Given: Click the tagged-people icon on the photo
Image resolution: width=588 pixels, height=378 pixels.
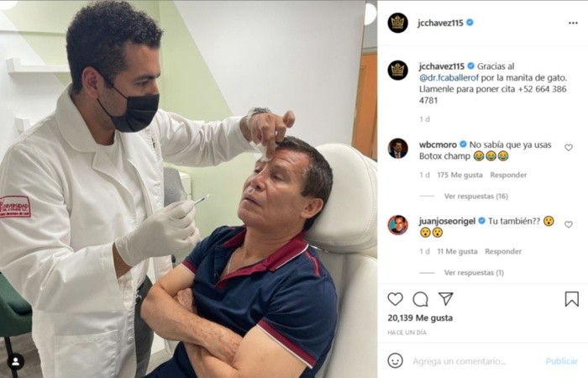Looking at the screenshot, I should pos(15,362).
